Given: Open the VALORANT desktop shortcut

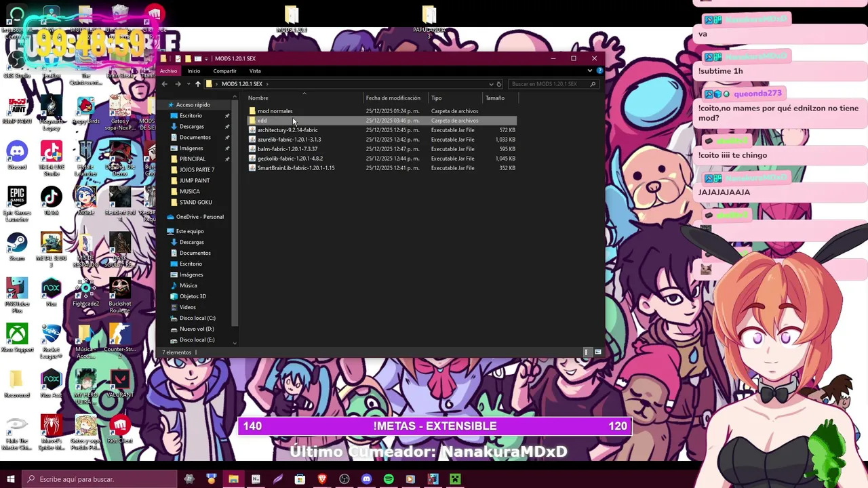Looking at the screenshot, I should [119, 384].
